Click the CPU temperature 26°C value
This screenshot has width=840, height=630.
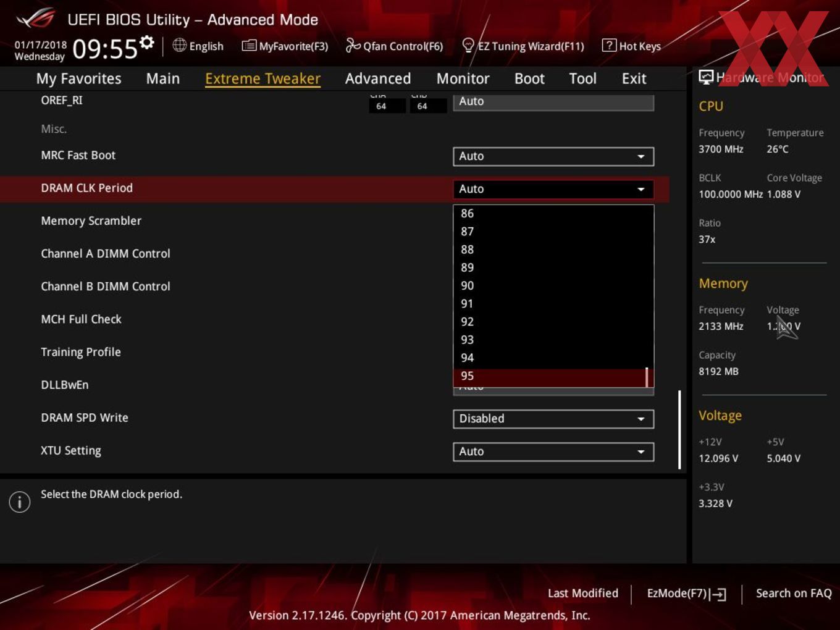click(778, 149)
